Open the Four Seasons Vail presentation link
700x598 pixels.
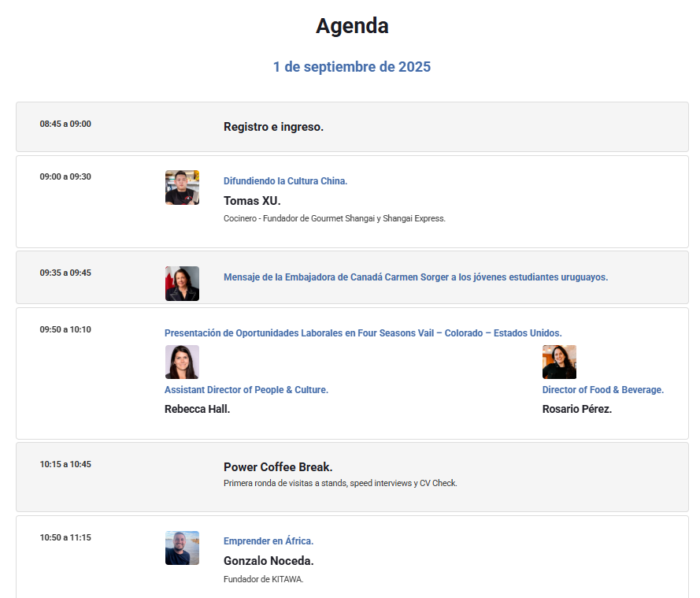(x=363, y=333)
